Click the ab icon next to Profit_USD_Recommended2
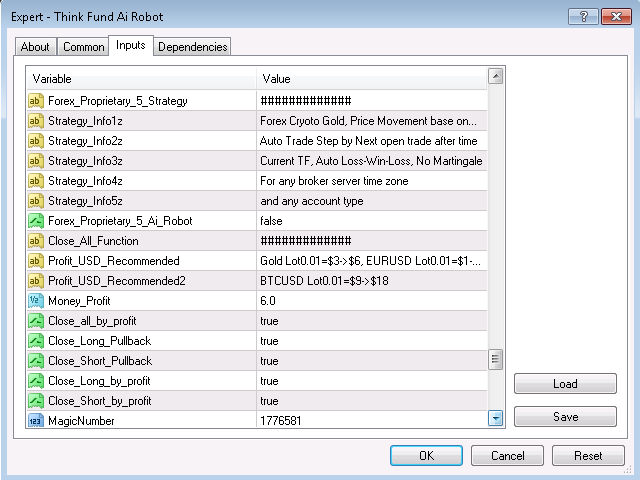Viewport: 640px width, 480px height. 36,281
